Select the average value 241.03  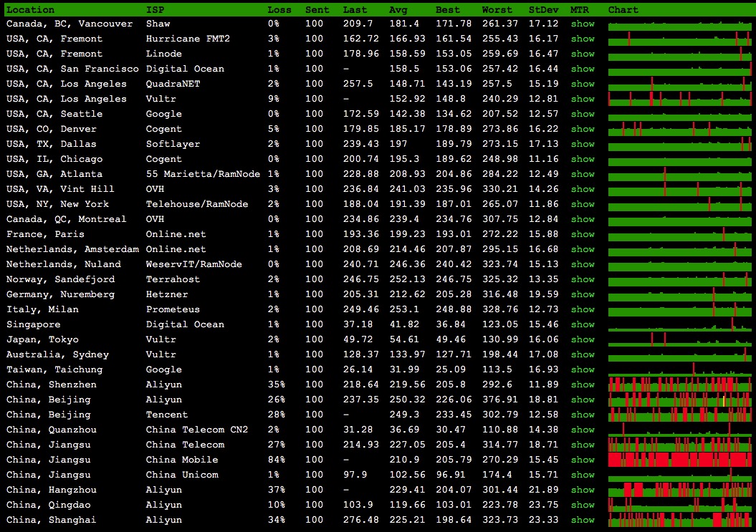click(408, 189)
